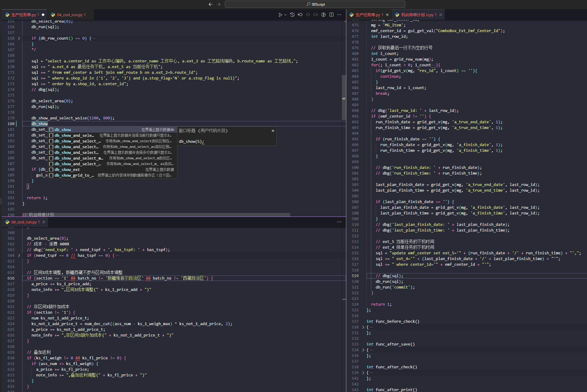
Task: Click the navigate back arrow
Action: tap(210, 4)
